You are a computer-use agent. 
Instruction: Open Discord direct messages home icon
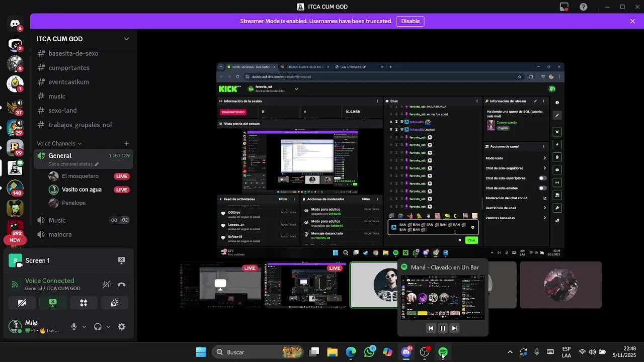[15, 24]
